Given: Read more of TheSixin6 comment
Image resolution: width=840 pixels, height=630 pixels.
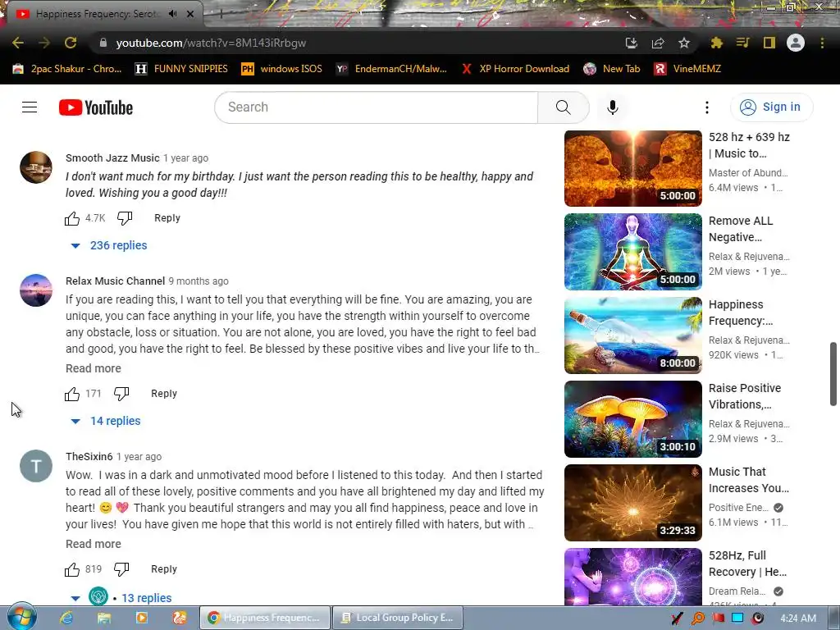Looking at the screenshot, I should coord(94,545).
